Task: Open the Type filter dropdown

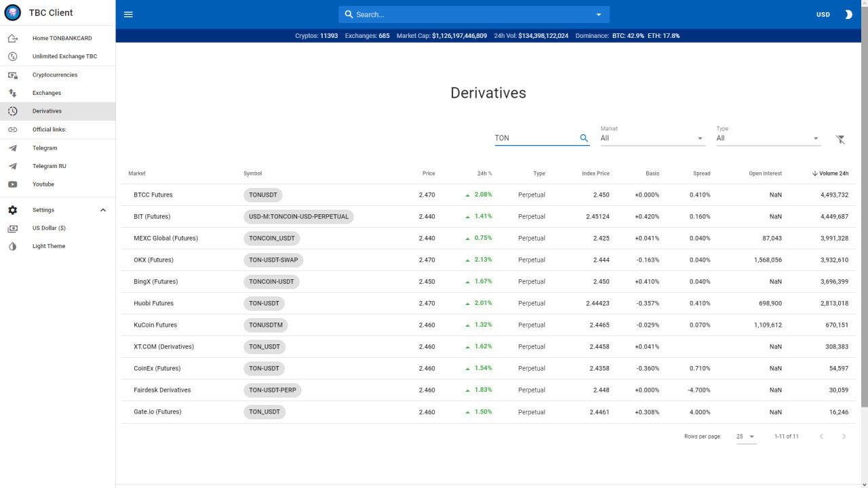Action: pos(768,138)
